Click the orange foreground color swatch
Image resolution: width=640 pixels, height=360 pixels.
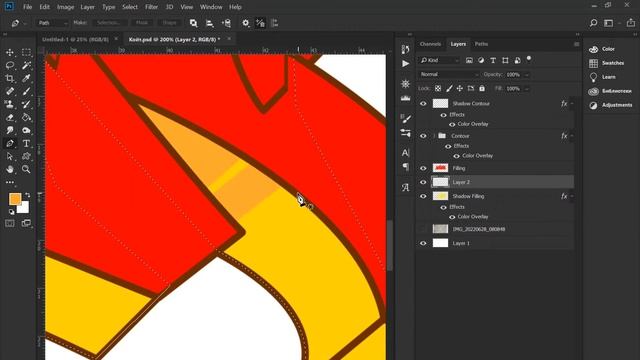click(15, 199)
